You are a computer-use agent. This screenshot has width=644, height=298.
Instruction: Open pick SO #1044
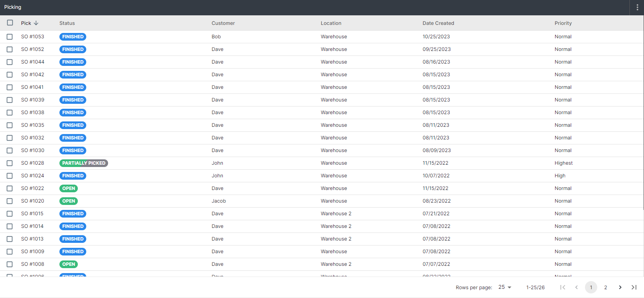click(x=33, y=62)
